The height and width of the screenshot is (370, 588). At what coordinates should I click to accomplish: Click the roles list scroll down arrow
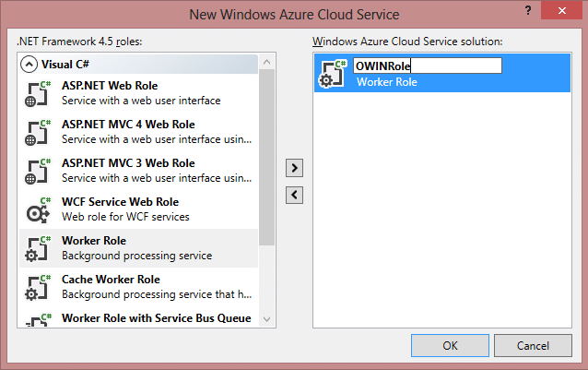coord(266,319)
